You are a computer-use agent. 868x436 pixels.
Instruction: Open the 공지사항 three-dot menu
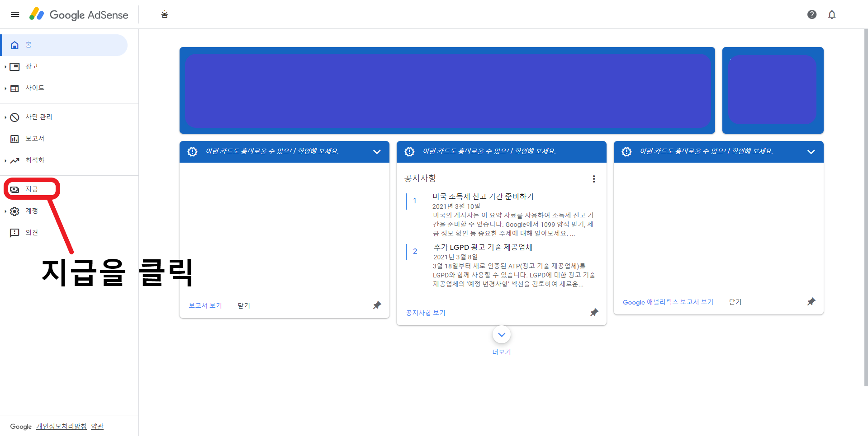[594, 179]
